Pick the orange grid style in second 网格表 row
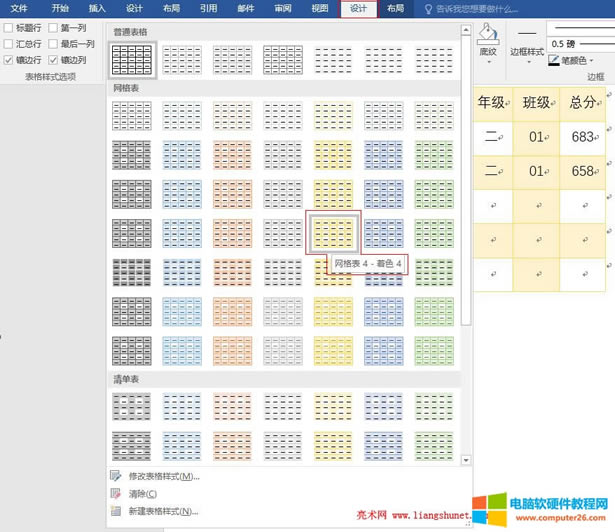 coord(233,155)
